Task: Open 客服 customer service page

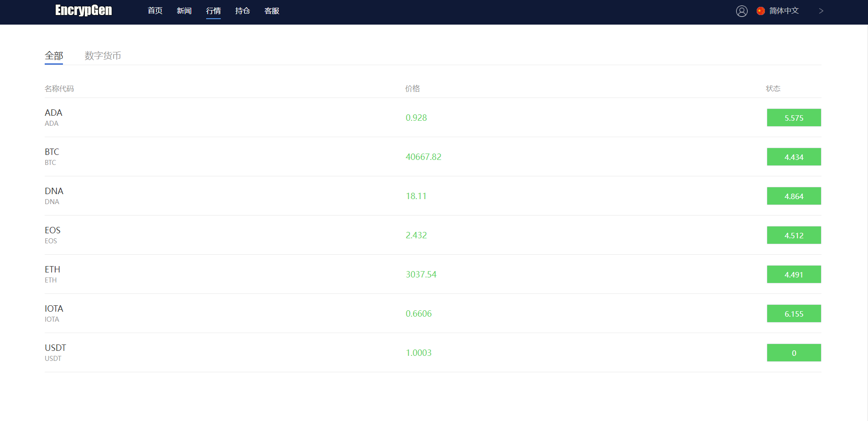Action: click(272, 11)
